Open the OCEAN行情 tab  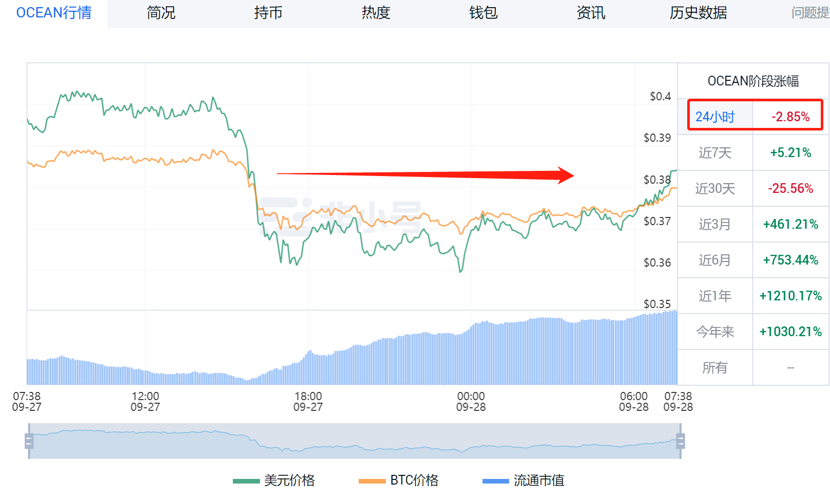(x=54, y=13)
